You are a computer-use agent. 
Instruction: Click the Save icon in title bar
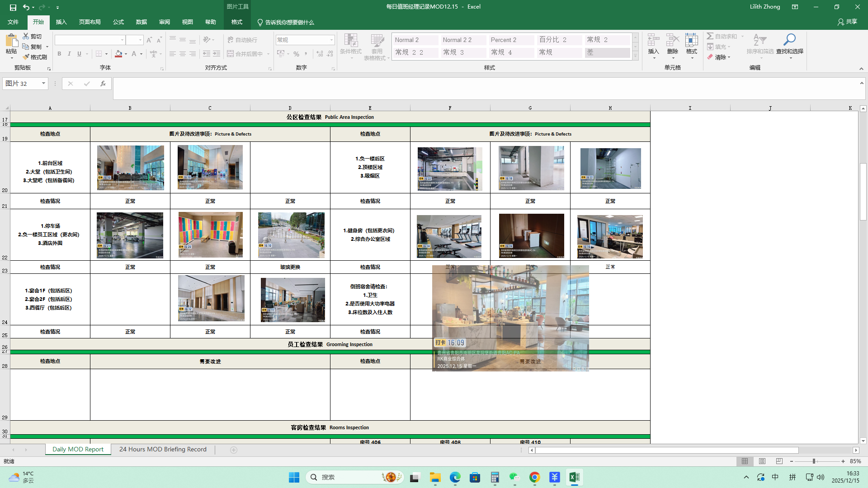(x=13, y=7)
